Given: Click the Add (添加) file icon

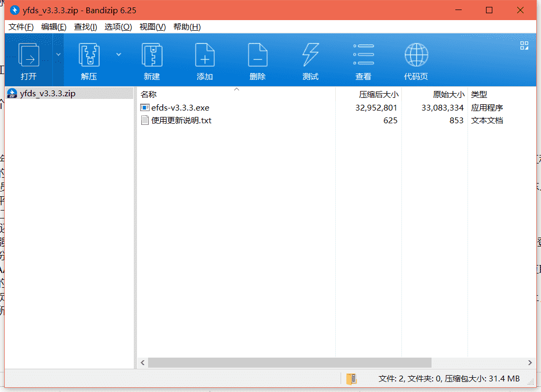Looking at the screenshot, I should [205, 55].
